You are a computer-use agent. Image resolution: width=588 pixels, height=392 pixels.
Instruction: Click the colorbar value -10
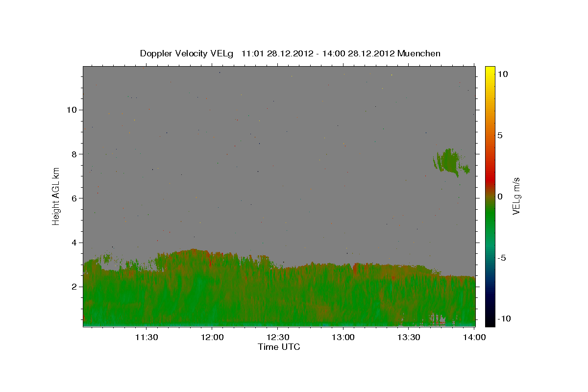click(x=504, y=318)
